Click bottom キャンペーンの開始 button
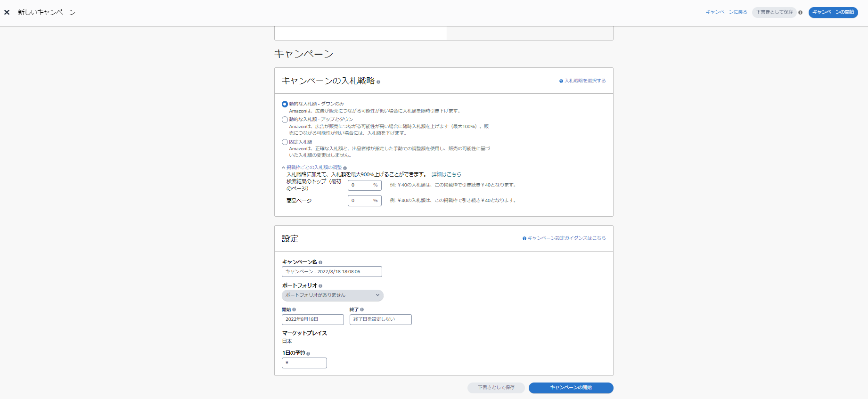 [571, 388]
